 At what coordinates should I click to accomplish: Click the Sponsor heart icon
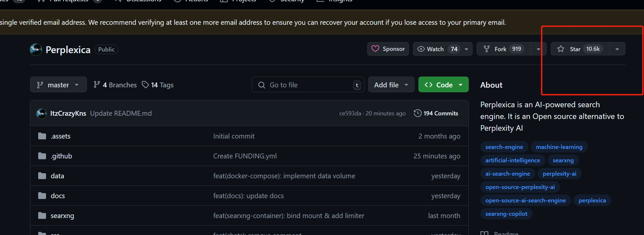coord(375,49)
